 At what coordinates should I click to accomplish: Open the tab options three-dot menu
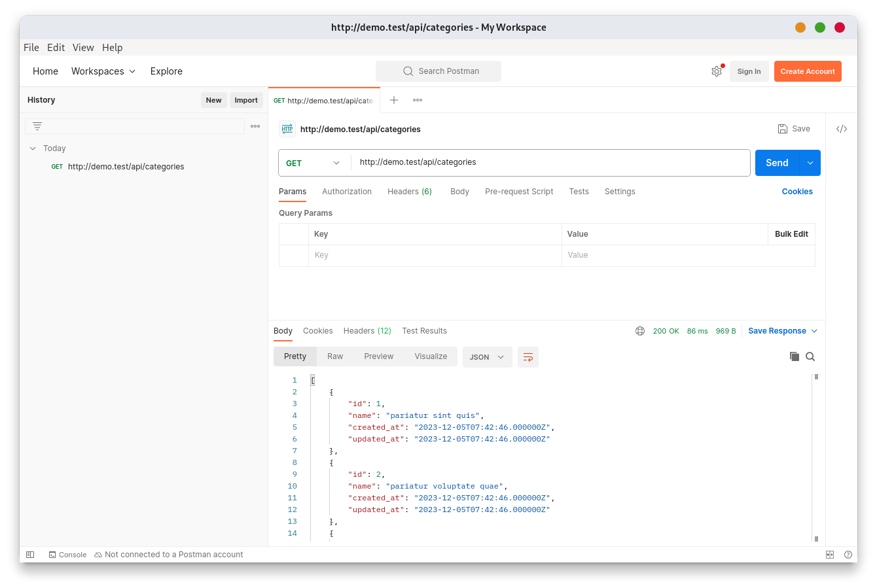click(x=418, y=100)
